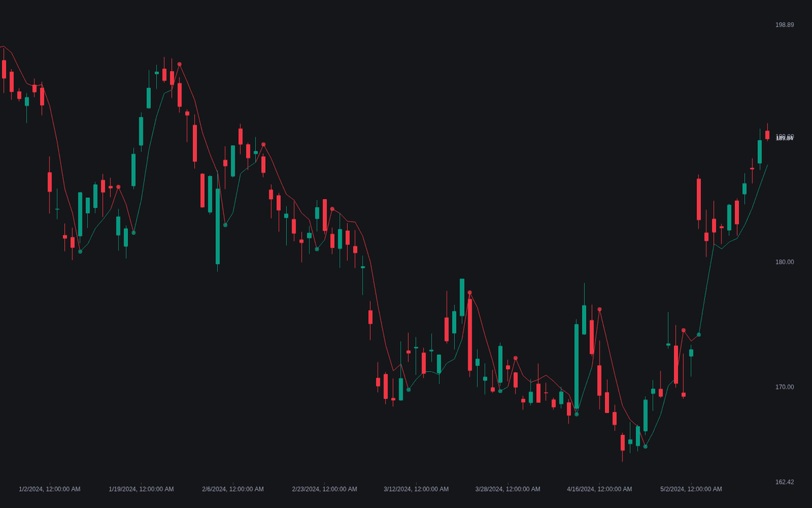Click the 162.42 price axis label

coord(784,482)
